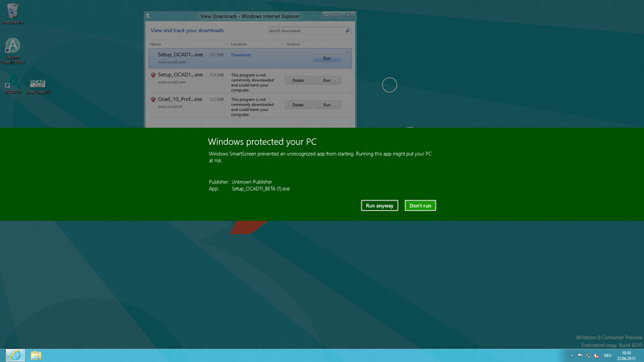This screenshot has height=362, width=644.
Task: Delete the Ocad_10_Prof...exe download
Action: click(x=298, y=105)
